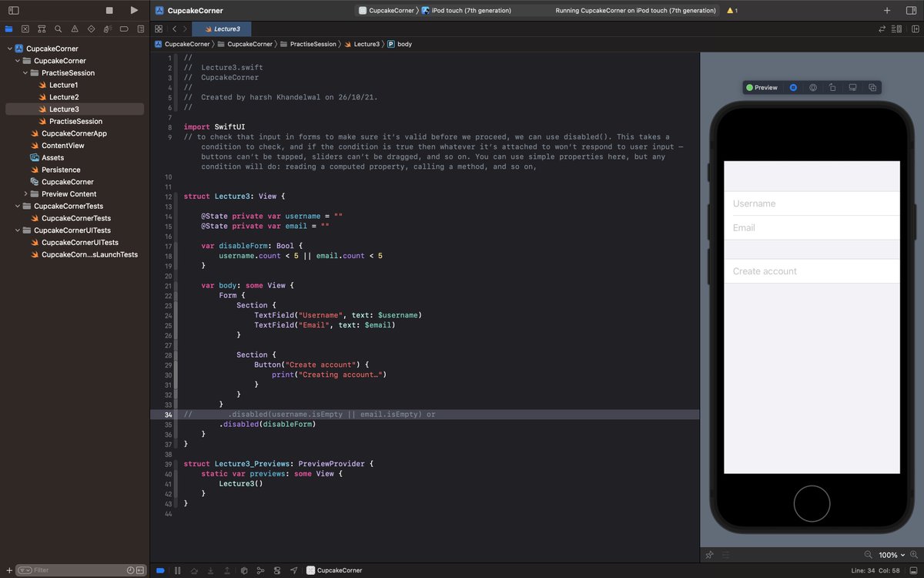Click the Preview button on the canvas
Image resolution: width=924 pixels, height=578 pixels.
pyautogui.click(x=762, y=87)
